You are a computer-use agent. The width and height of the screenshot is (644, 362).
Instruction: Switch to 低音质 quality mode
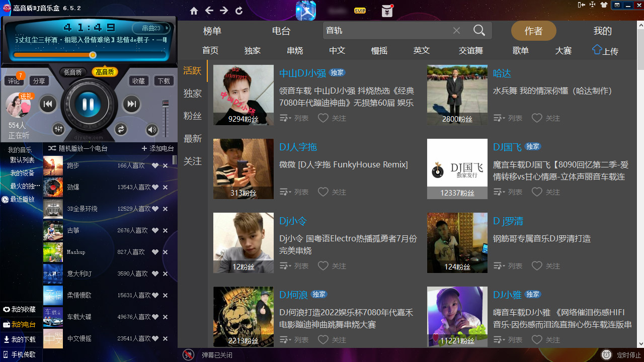pos(72,72)
